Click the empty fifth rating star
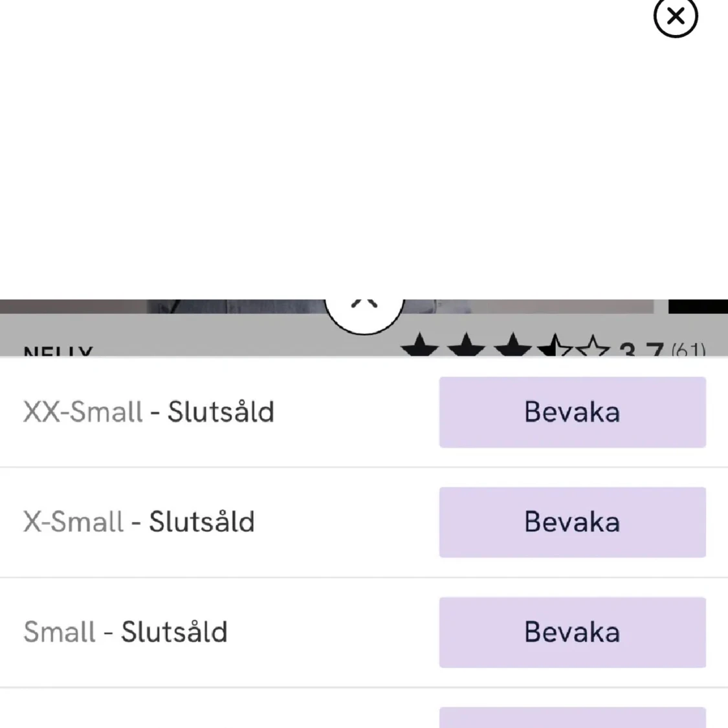The width and height of the screenshot is (728, 728). point(593,346)
